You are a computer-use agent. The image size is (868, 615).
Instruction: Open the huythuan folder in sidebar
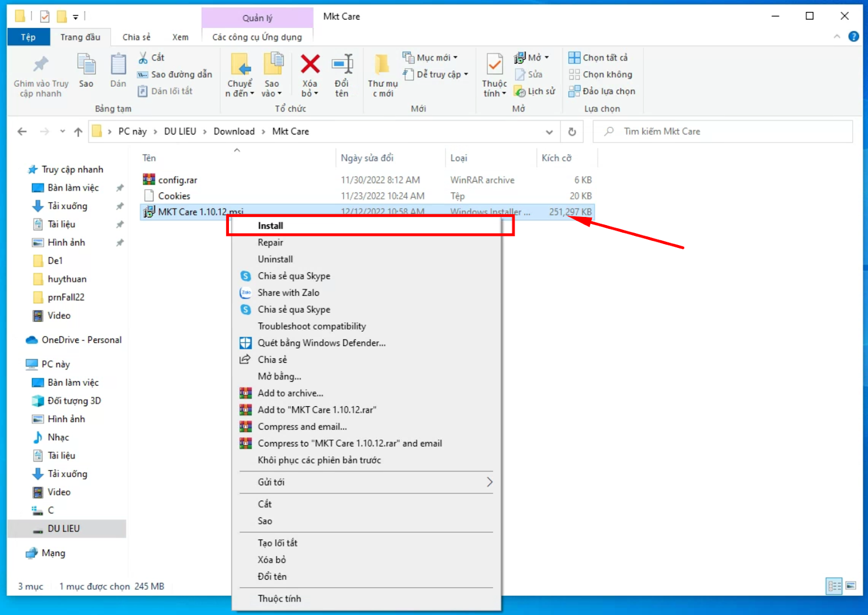pyautogui.click(x=67, y=279)
